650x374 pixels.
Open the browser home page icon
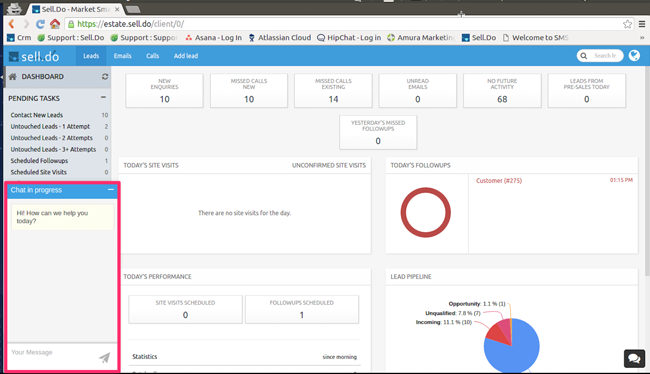tap(55, 24)
